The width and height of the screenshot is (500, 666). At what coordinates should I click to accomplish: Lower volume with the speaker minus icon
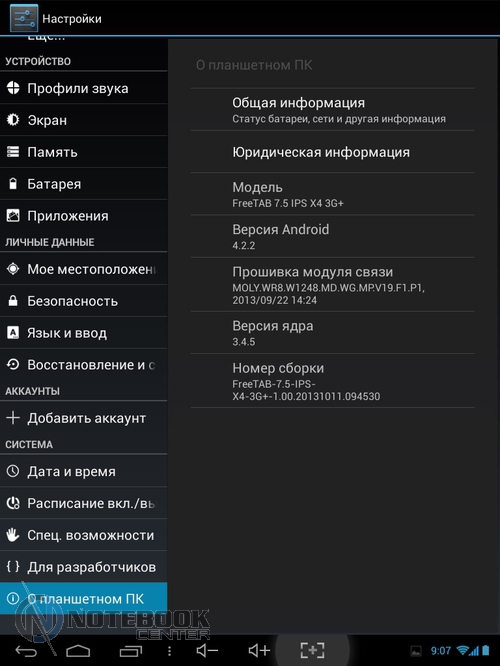pyautogui.click(x=207, y=650)
